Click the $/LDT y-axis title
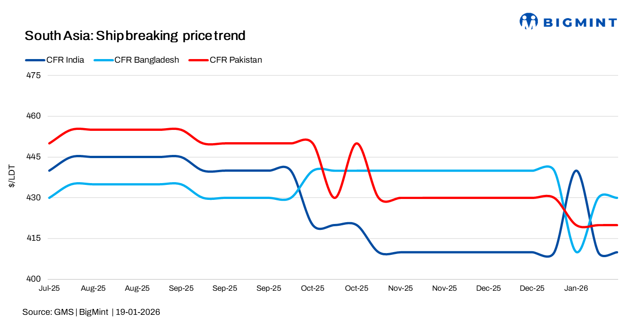644x323 pixels. (12, 177)
